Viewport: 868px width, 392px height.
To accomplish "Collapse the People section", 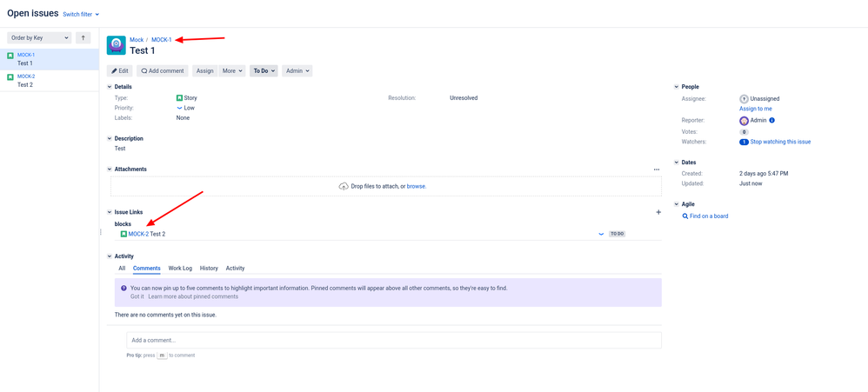I will pyautogui.click(x=677, y=87).
